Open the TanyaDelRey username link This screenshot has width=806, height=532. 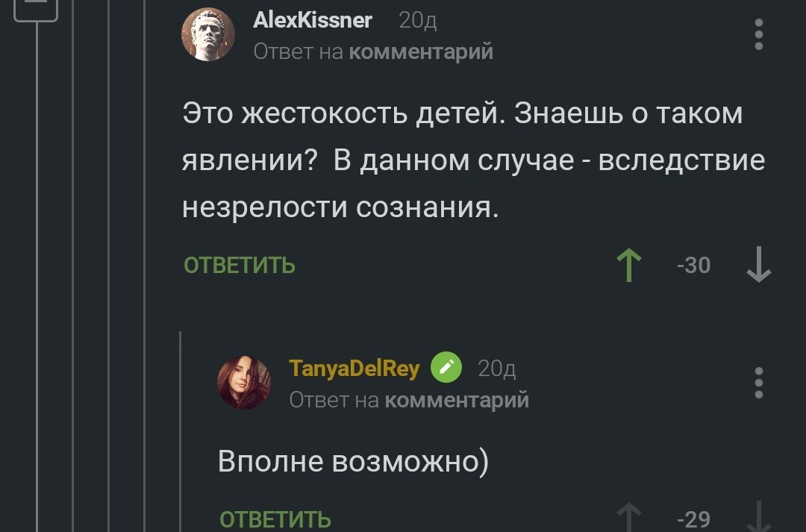coord(354,369)
